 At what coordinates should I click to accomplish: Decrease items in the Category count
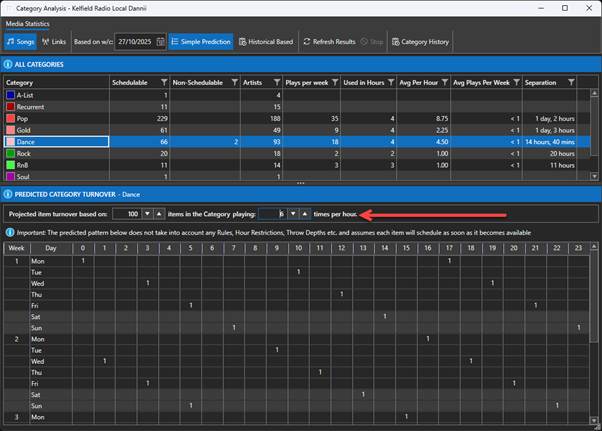pyautogui.click(x=147, y=214)
